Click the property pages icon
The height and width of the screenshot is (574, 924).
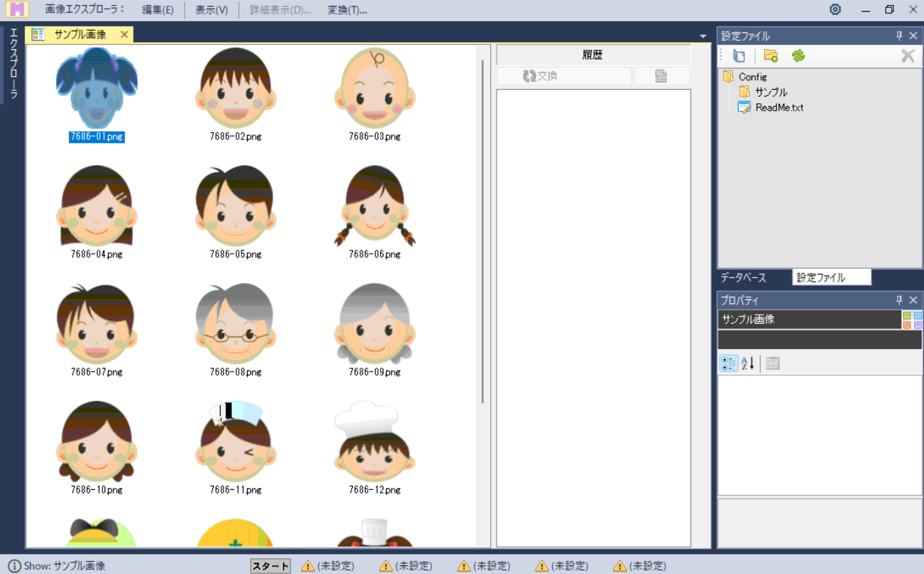coord(773,363)
